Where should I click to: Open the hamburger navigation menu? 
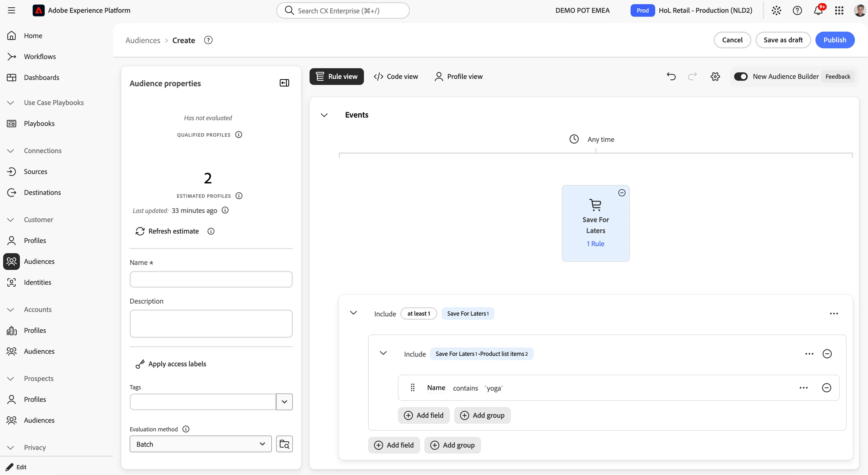click(x=12, y=10)
